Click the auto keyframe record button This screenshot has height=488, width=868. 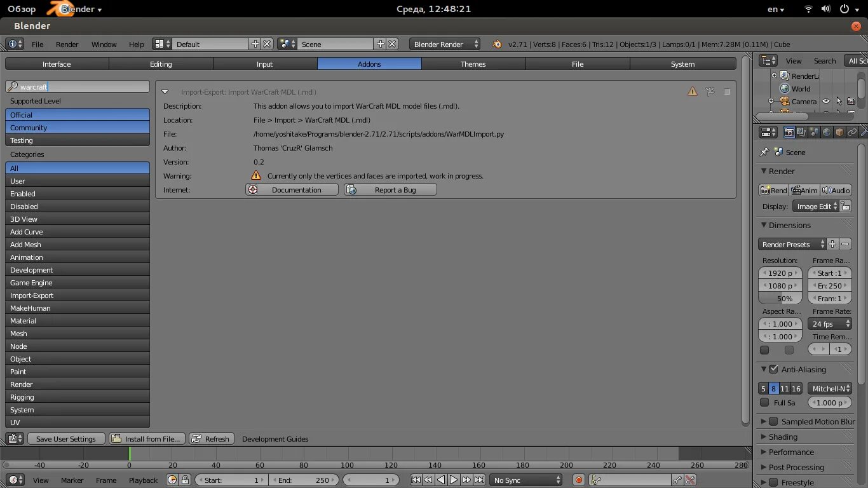(578, 480)
